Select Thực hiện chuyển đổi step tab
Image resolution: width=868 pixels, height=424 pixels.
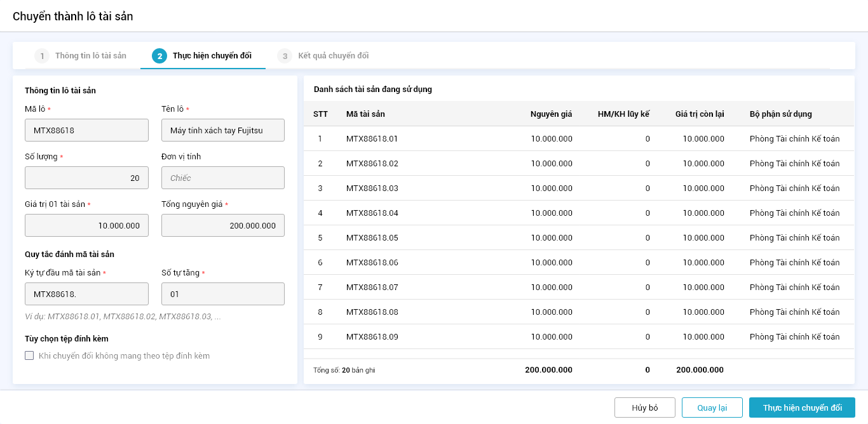pyautogui.click(x=212, y=56)
